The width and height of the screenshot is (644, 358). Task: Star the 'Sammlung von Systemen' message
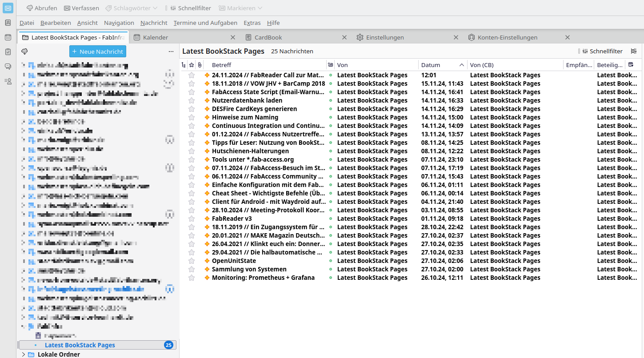click(x=192, y=269)
